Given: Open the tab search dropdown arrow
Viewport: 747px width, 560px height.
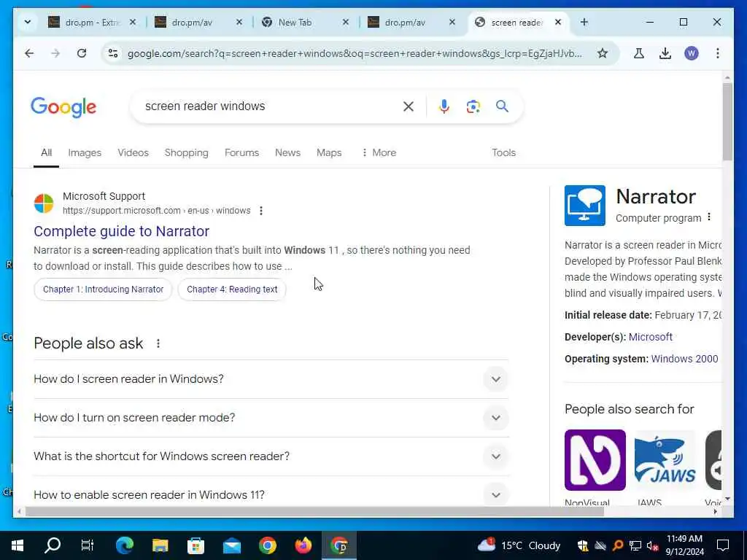Looking at the screenshot, I should [x=27, y=22].
